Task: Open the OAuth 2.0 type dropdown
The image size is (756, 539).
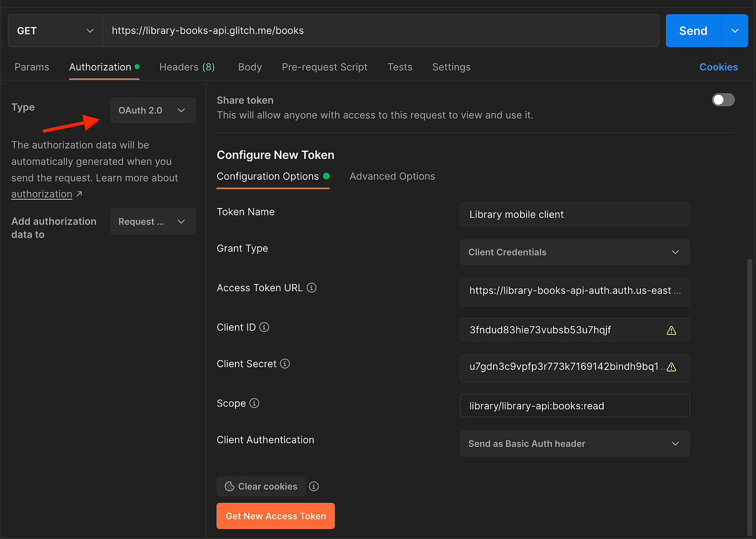Action: pos(153,110)
